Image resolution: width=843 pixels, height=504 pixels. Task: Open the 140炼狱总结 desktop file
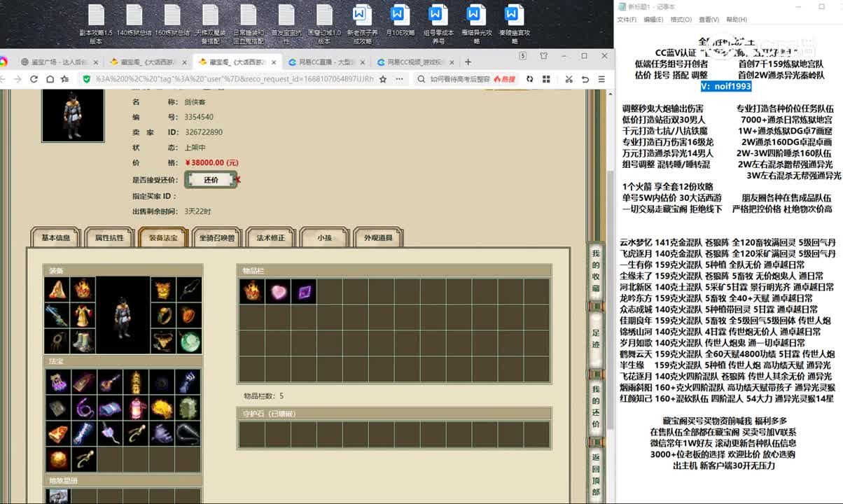point(134,21)
